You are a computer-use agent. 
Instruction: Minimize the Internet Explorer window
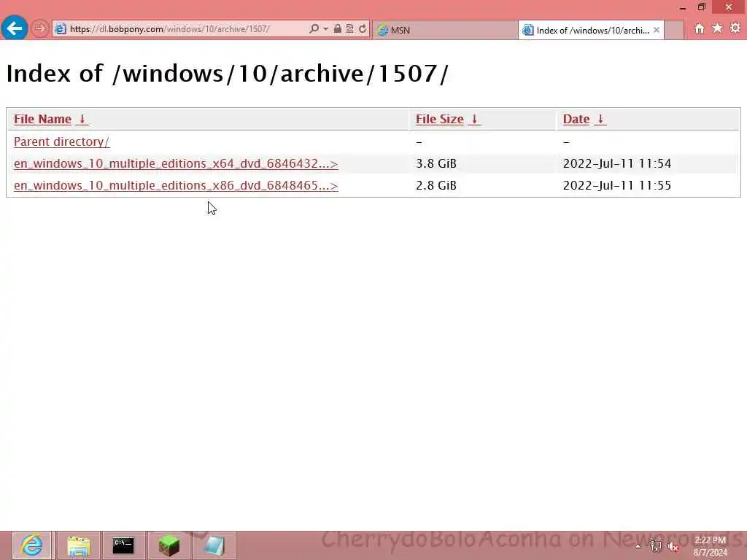point(683,7)
